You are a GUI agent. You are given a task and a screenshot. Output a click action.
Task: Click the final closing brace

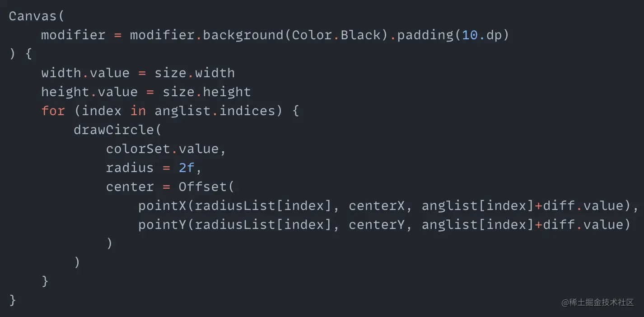click(x=13, y=300)
